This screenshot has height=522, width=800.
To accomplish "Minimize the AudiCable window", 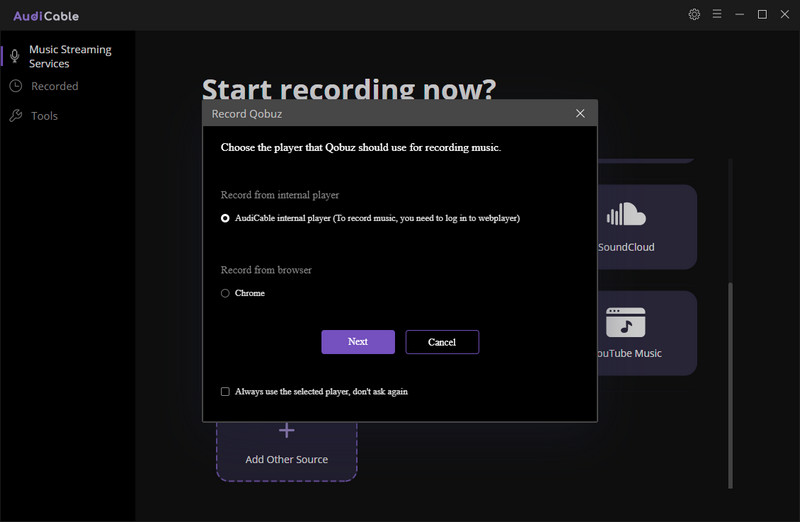I will coord(739,14).
